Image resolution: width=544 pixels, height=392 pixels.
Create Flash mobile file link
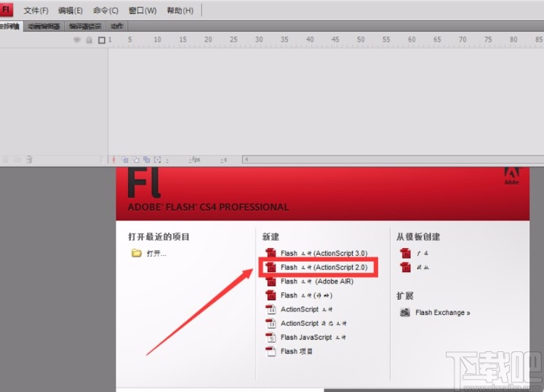[306, 295]
